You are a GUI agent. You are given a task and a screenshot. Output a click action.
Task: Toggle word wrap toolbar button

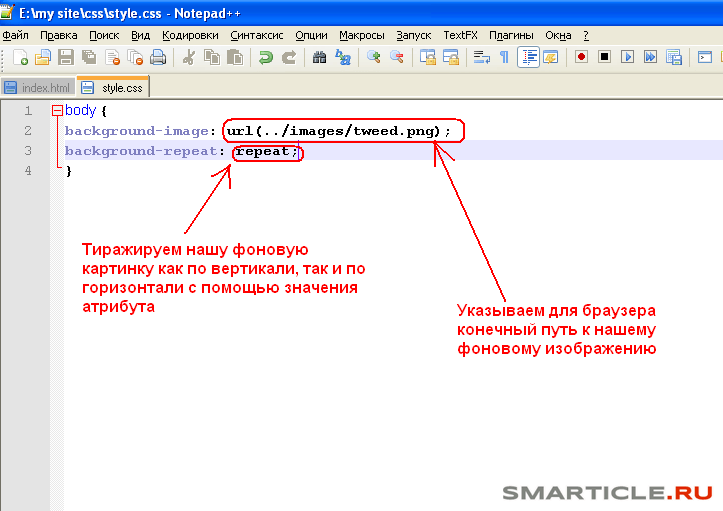[481, 58]
